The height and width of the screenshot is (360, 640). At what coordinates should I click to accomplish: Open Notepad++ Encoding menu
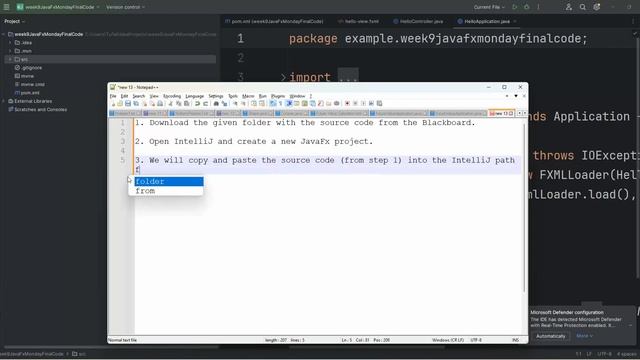tap(172, 96)
